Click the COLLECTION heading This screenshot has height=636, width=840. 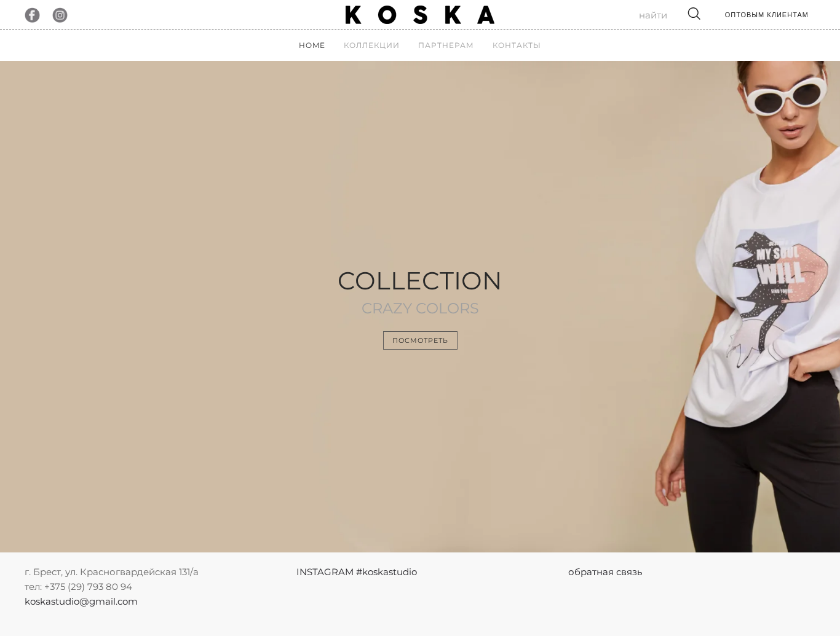click(420, 281)
